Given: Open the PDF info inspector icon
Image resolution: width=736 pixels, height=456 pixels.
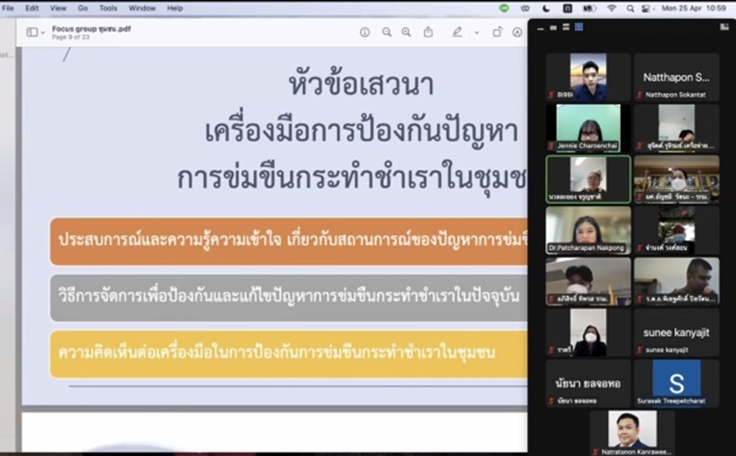Looking at the screenshot, I should [365, 32].
